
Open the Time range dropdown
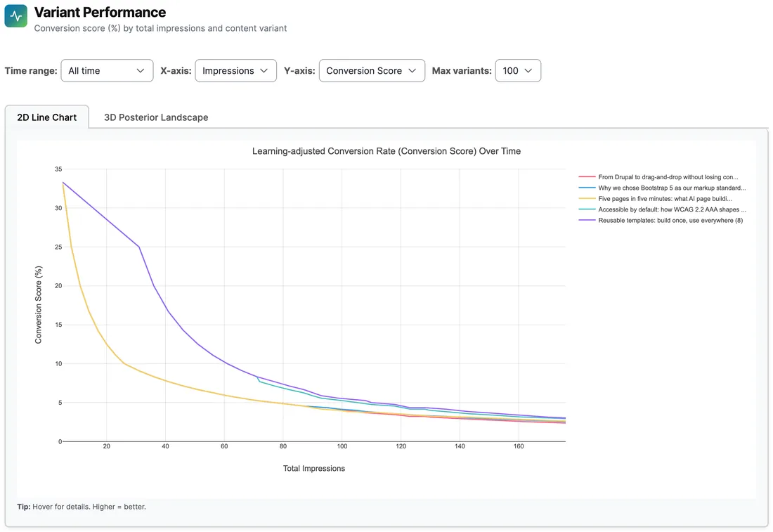tap(107, 70)
